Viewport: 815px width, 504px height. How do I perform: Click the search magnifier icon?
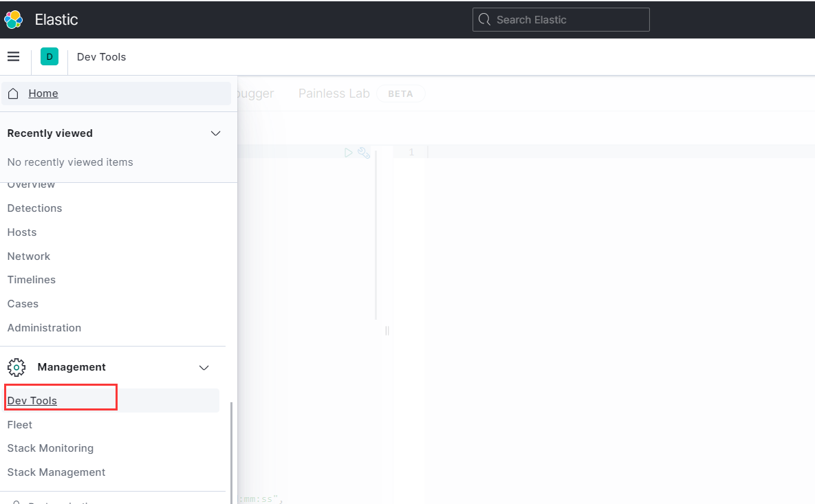(484, 20)
